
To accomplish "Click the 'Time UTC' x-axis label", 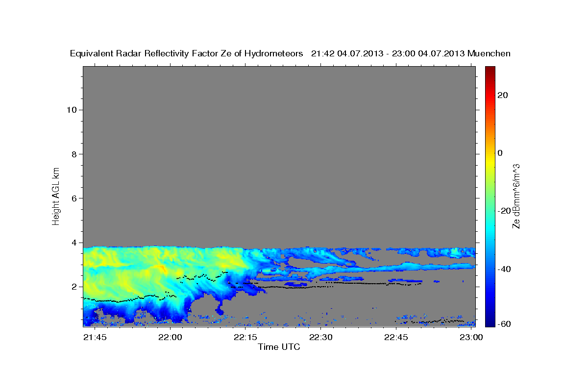I will [x=279, y=347].
